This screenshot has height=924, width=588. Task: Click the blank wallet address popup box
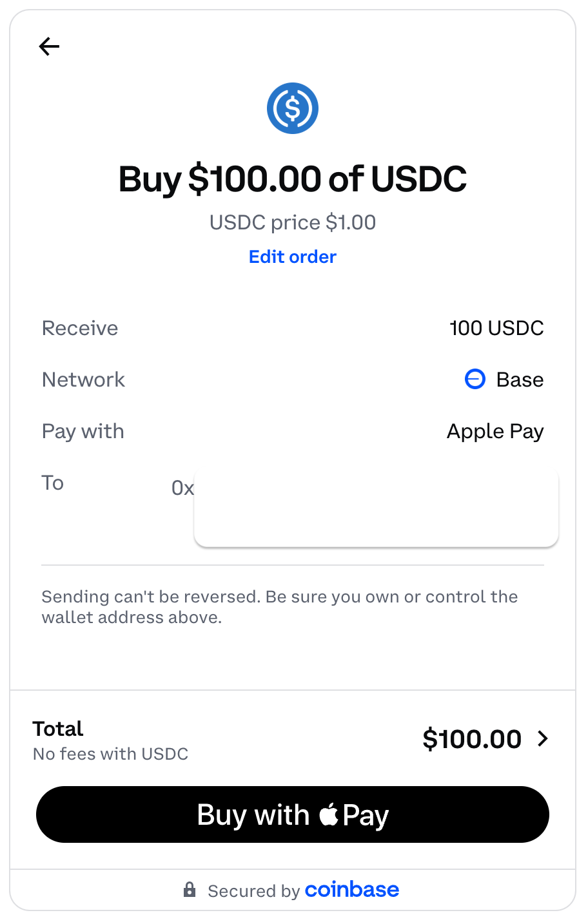tap(376, 509)
